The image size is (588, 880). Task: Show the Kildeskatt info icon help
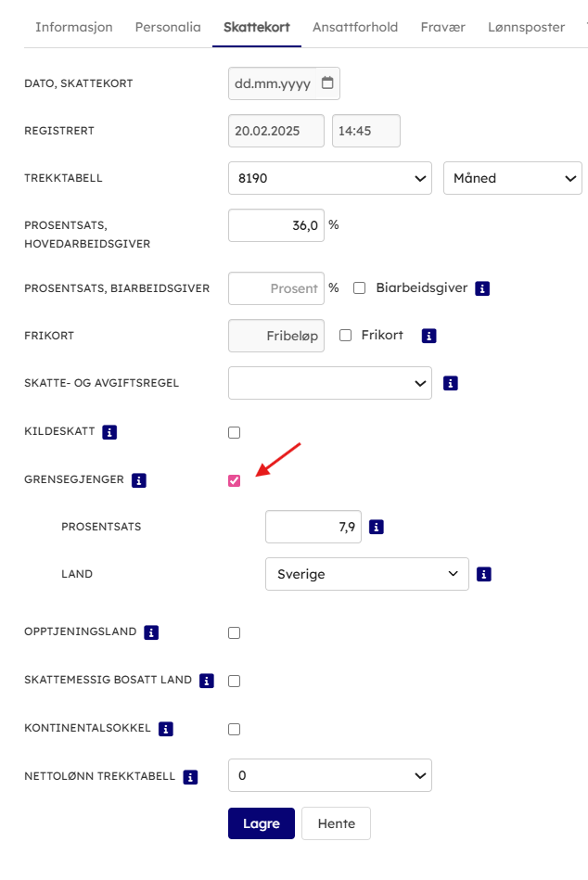109,432
